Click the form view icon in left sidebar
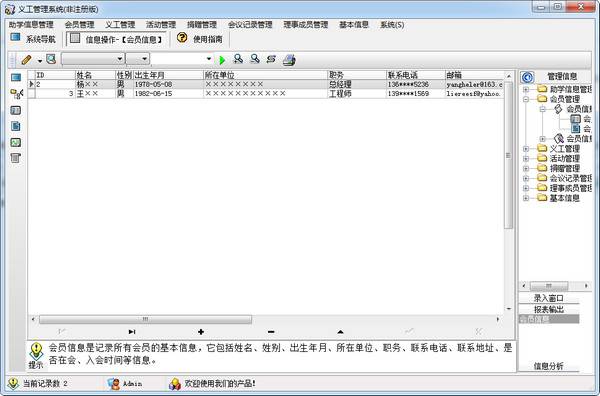The image size is (600, 396). pyautogui.click(x=16, y=111)
